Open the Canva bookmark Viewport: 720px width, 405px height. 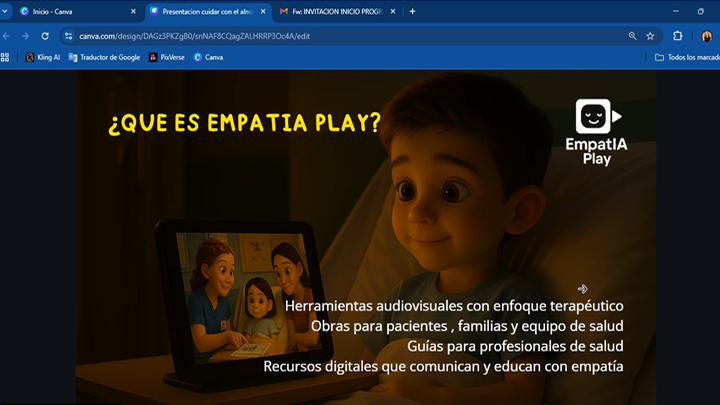pos(208,57)
